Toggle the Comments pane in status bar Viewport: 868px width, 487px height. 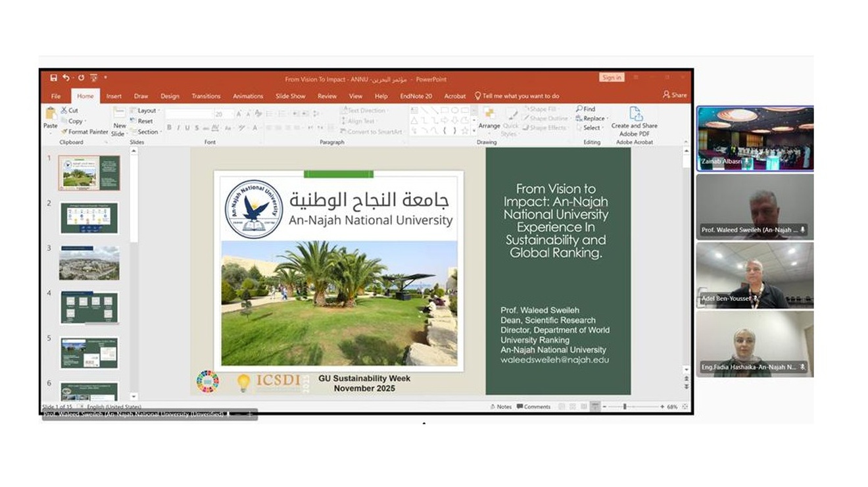click(x=533, y=407)
